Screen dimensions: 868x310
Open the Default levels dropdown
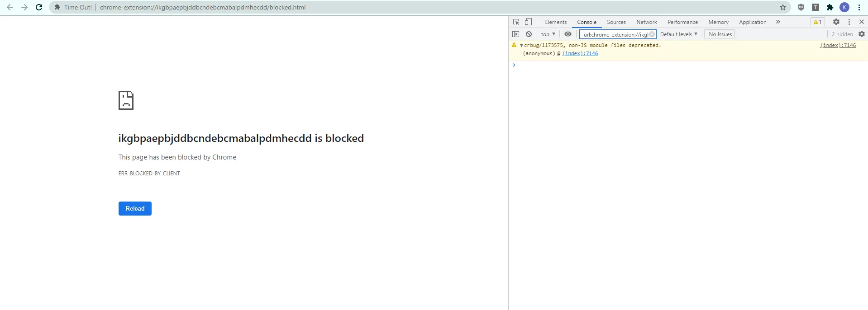[x=678, y=34]
